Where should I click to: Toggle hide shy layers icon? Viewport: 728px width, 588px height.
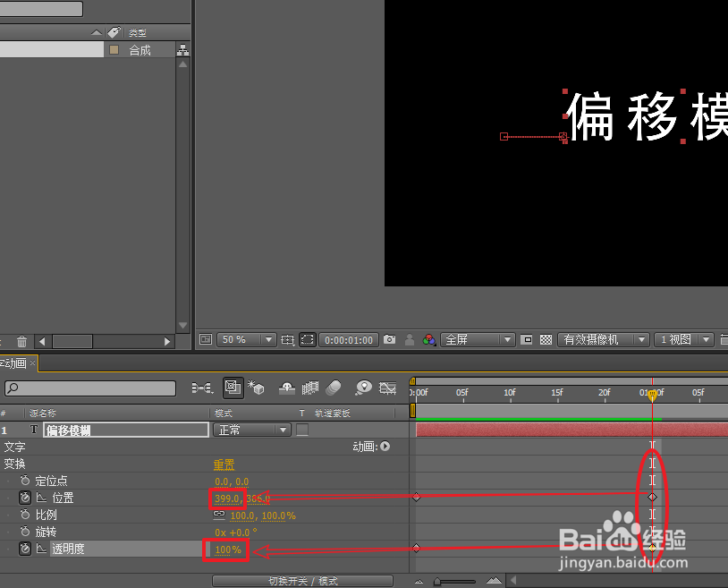(286, 388)
